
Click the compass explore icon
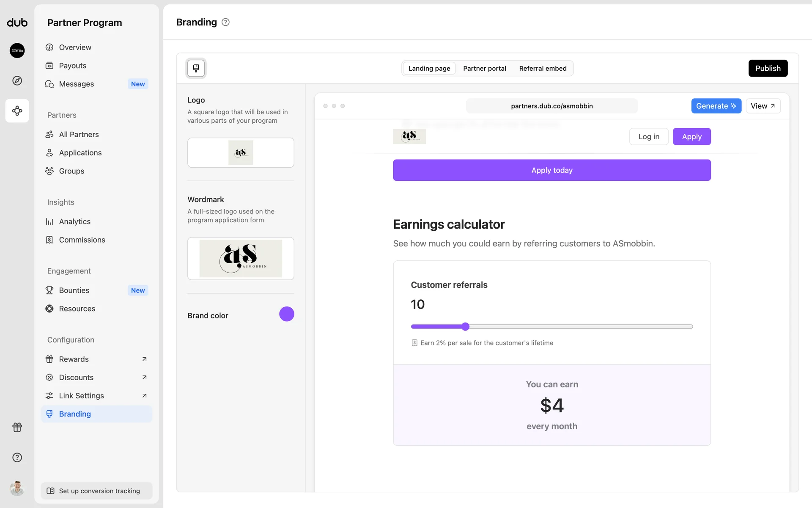17,80
